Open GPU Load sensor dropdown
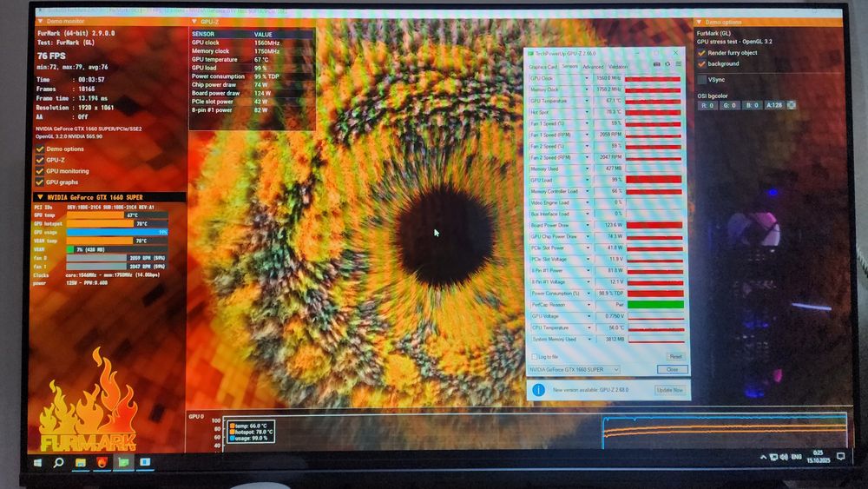Screen dimensions: 868x489 tap(588, 180)
